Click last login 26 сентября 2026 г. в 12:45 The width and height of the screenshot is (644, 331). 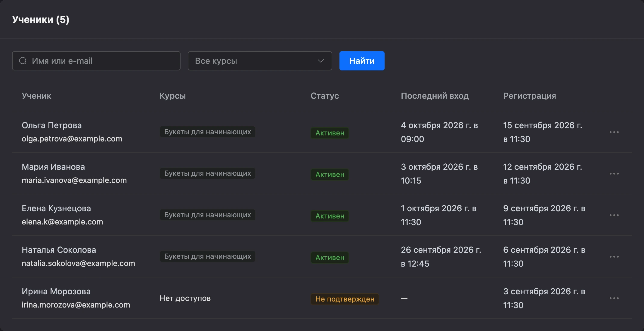click(441, 257)
